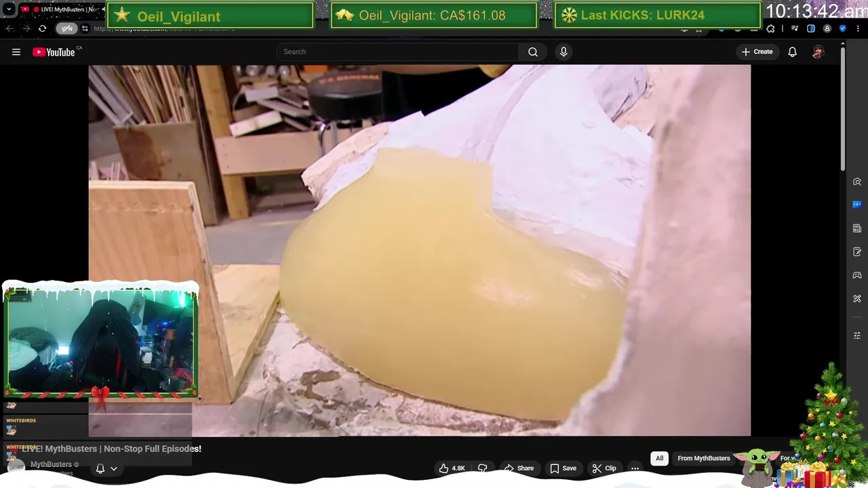The height and width of the screenshot is (488, 868).
Task: Go forward in browser history
Action: click(x=26, y=28)
